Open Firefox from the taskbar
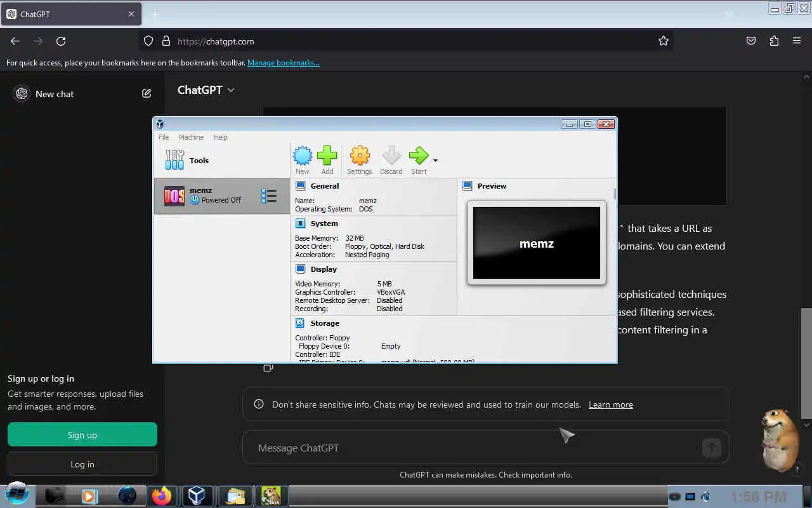This screenshot has width=812, height=508. pos(162,495)
